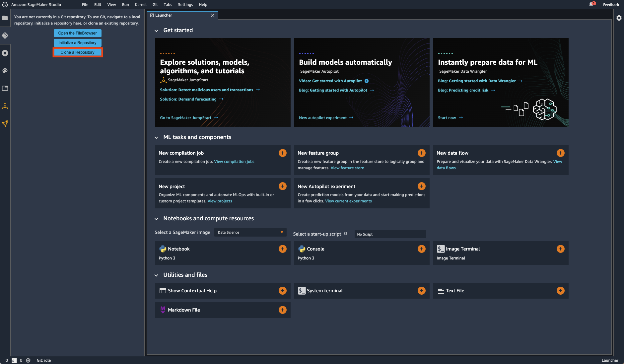
Task: Collapse Notebooks and compute resources section
Action: 156,219
